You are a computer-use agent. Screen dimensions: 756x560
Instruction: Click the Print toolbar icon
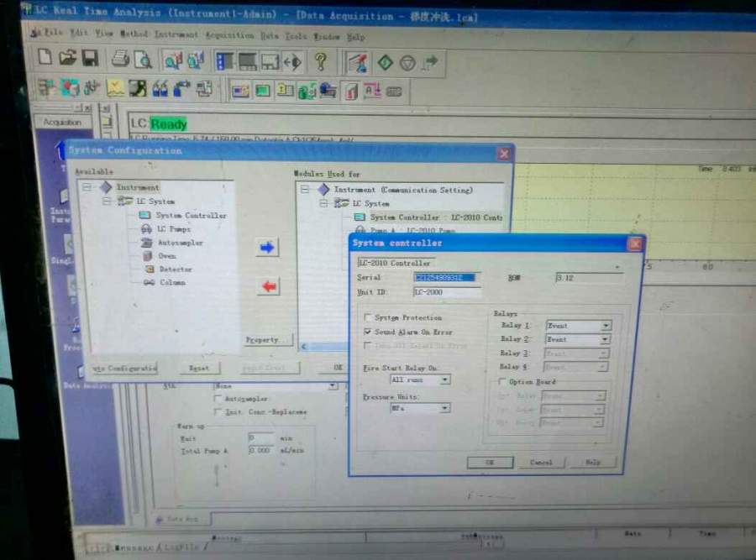click(x=120, y=60)
